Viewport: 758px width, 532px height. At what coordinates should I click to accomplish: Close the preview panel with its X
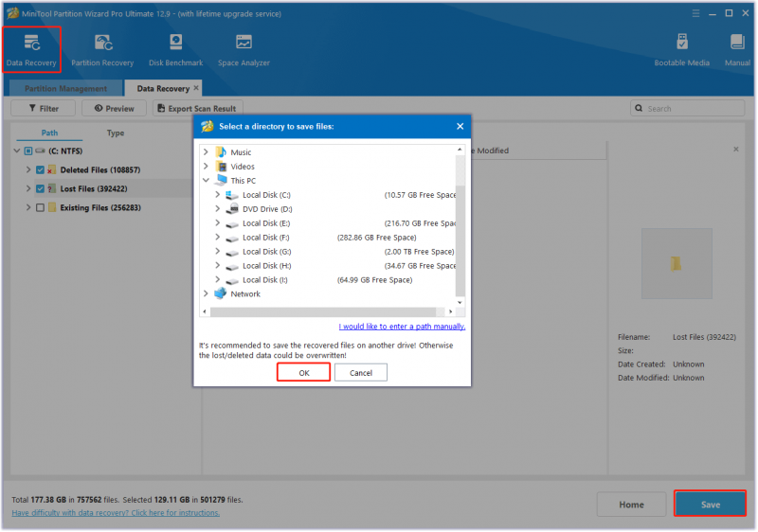pos(736,150)
